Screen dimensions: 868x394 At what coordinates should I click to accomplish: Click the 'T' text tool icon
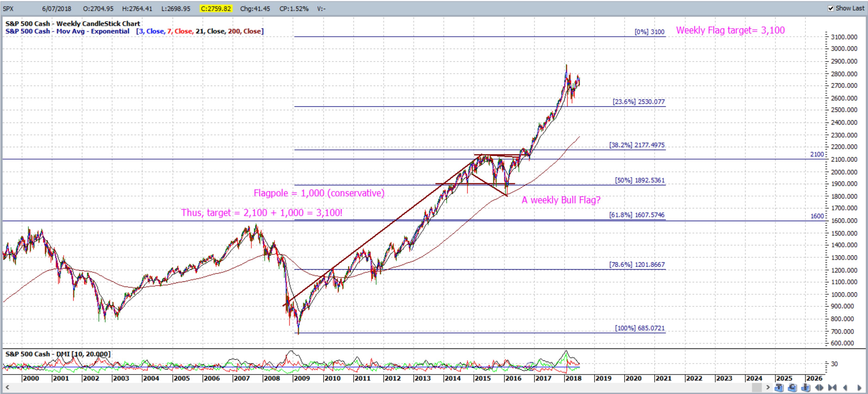[779, 388]
